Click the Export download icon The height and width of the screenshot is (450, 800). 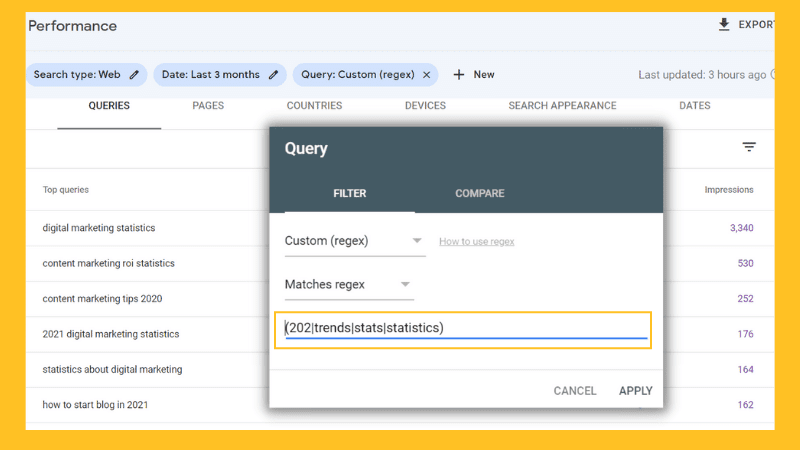tap(724, 25)
